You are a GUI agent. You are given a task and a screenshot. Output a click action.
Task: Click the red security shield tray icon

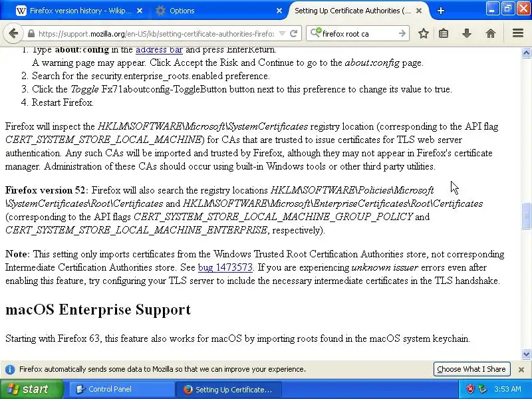point(470,389)
